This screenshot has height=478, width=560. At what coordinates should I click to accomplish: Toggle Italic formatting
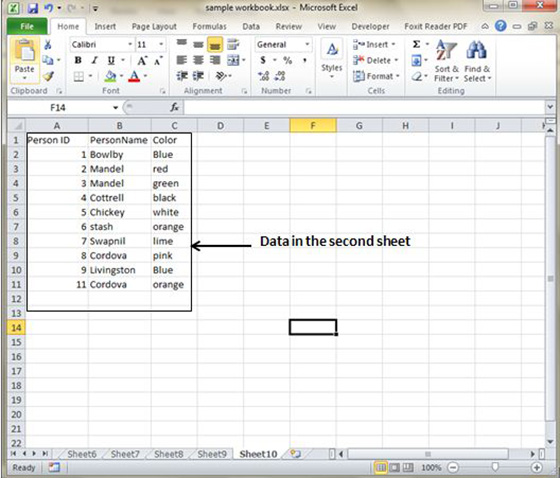(95, 60)
